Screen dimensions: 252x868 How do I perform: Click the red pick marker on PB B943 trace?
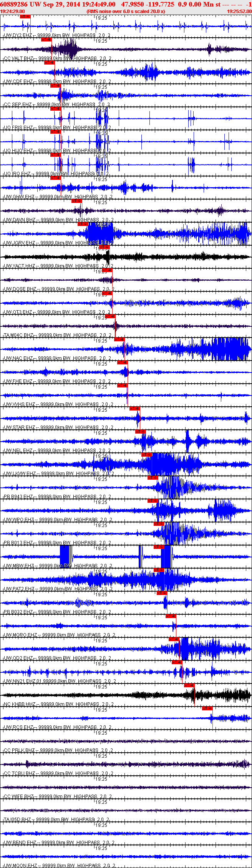(x=153, y=478)
